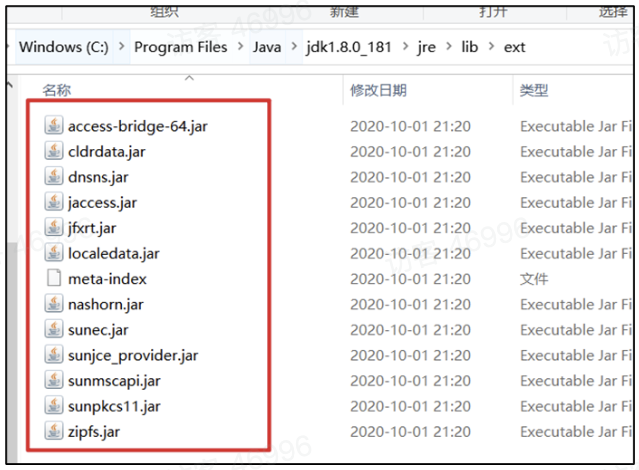
Task: Click the sunpkcs11.jar file entry
Action: (x=114, y=406)
